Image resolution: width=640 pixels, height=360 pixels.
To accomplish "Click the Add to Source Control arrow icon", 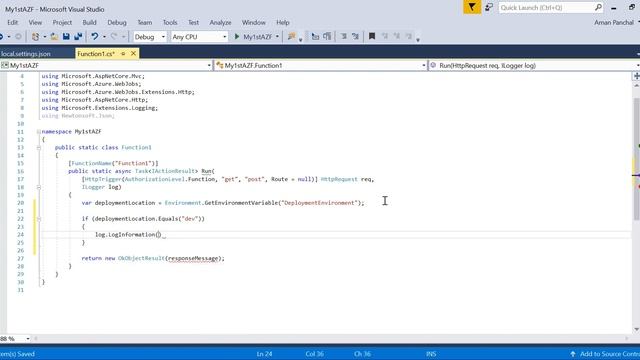I will 573,354.
